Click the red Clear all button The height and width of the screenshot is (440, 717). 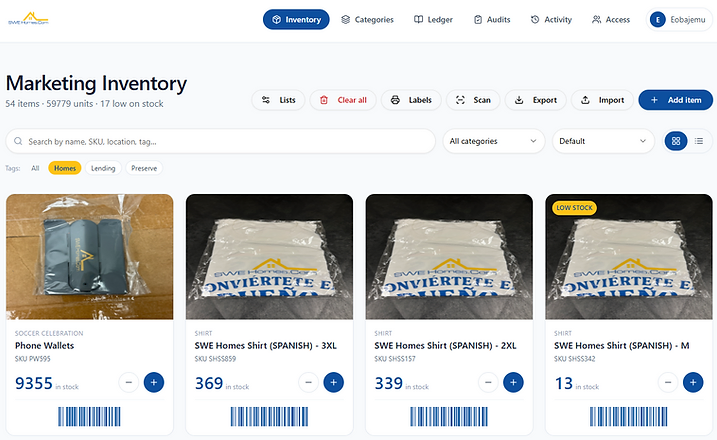(343, 100)
